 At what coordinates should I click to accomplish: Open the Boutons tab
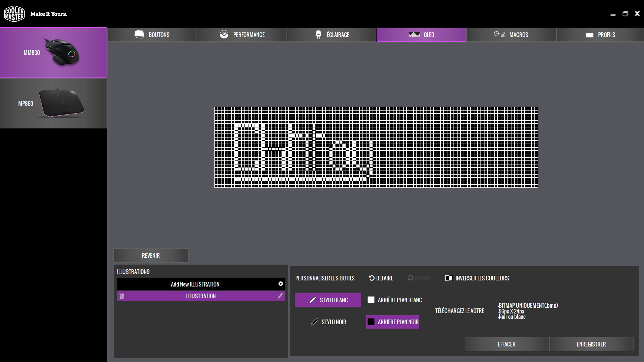[152, 35]
